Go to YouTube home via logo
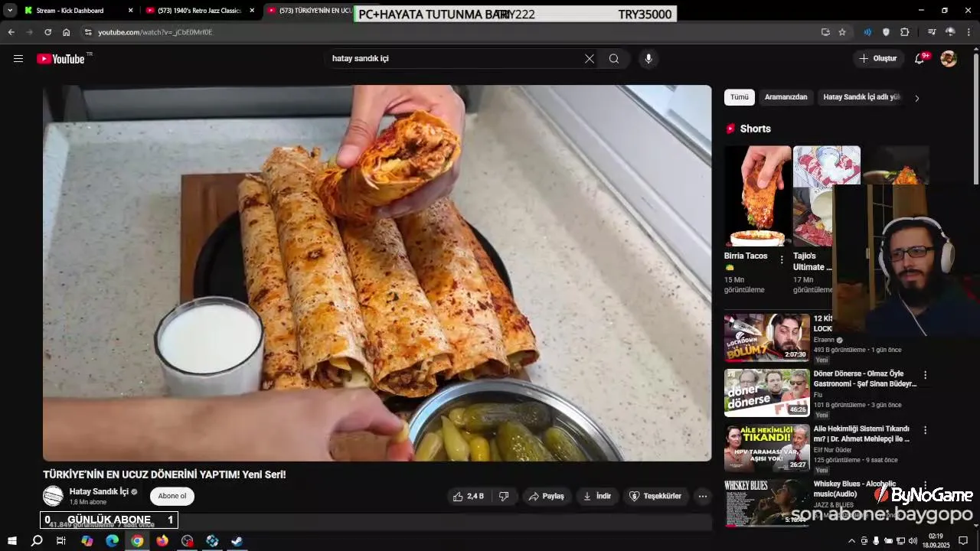The height and width of the screenshot is (551, 980). pyautogui.click(x=60, y=59)
